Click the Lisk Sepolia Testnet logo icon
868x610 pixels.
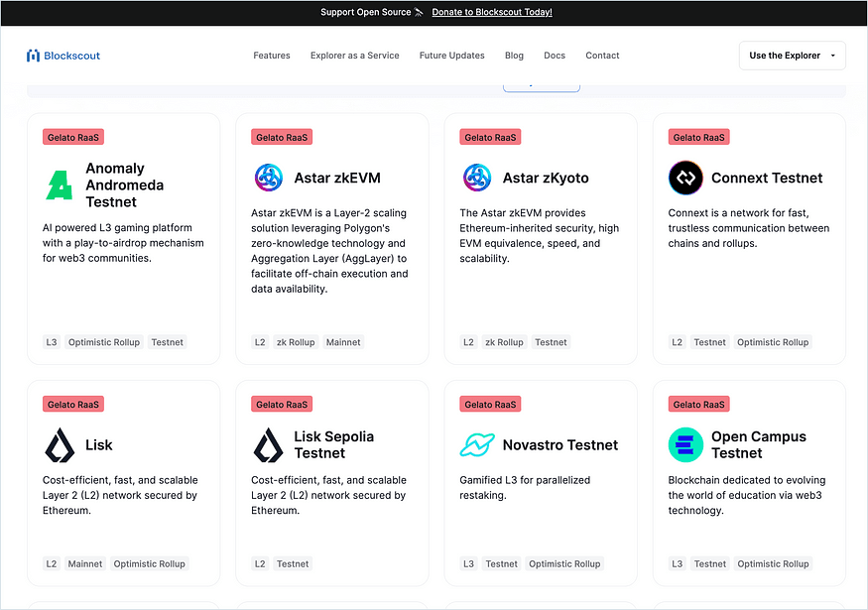268,445
